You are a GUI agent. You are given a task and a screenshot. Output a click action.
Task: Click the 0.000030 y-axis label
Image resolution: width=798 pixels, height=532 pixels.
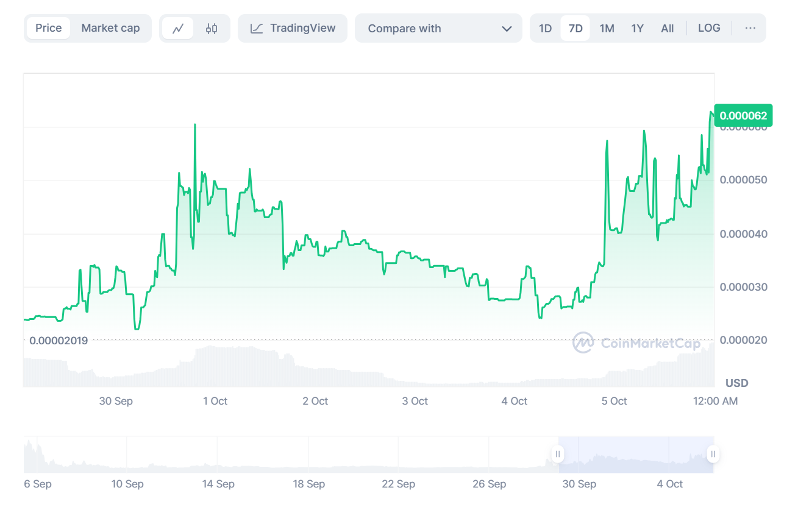pyautogui.click(x=744, y=287)
